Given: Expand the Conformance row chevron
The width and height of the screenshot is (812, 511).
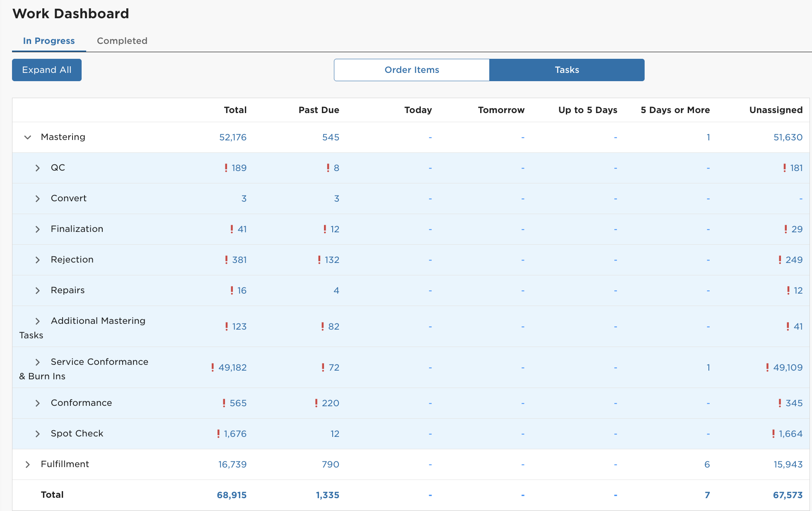Looking at the screenshot, I should [37, 403].
